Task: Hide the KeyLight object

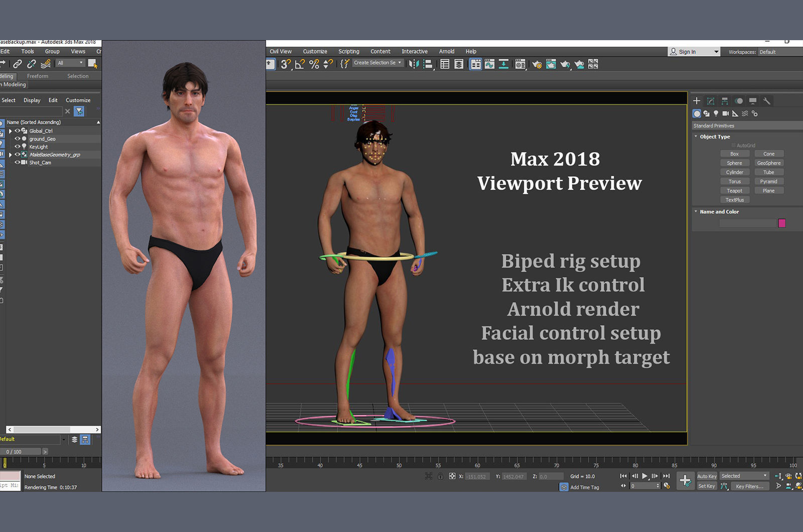Action: (17, 147)
